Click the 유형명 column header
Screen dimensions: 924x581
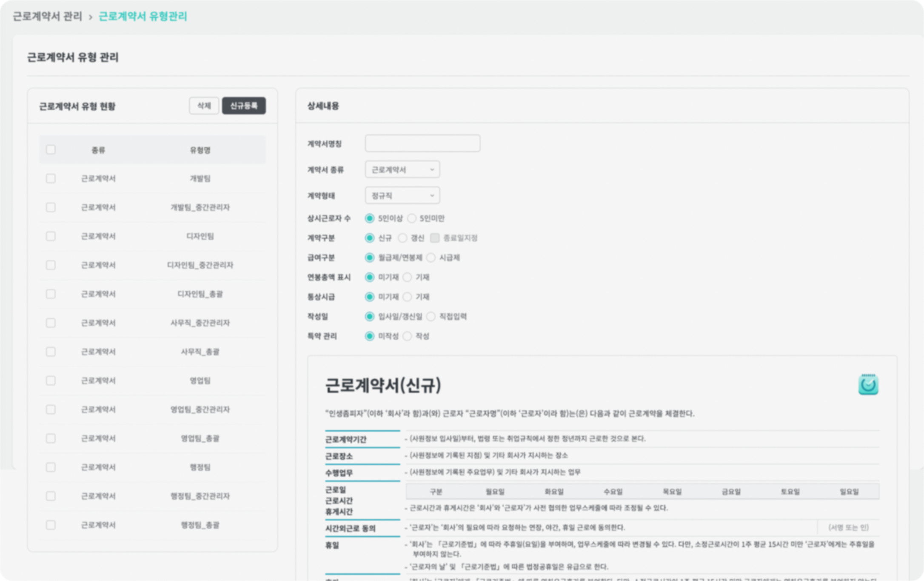200,150
